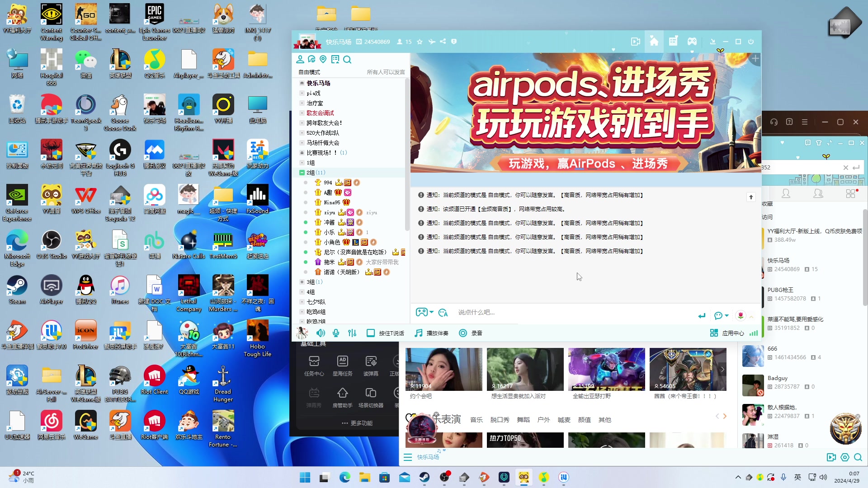Select the 1组 channel
868x488 pixels.
311,163
